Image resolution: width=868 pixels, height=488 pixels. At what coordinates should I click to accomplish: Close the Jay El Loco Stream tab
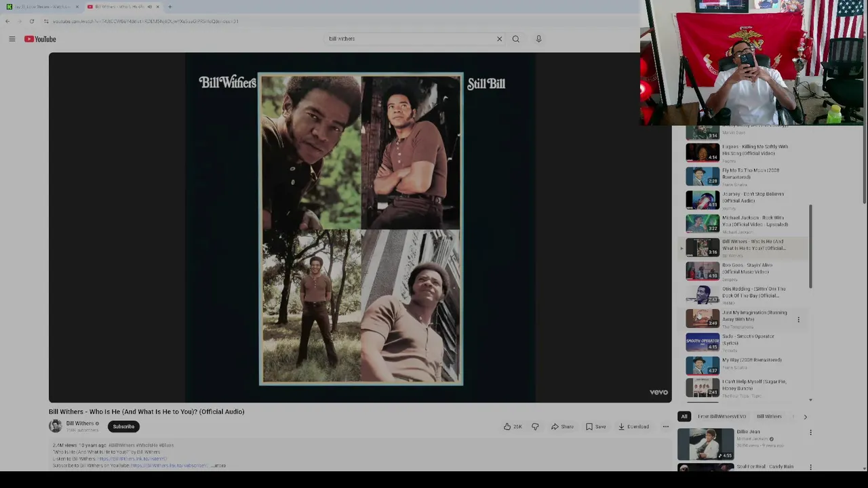tap(77, 7)
